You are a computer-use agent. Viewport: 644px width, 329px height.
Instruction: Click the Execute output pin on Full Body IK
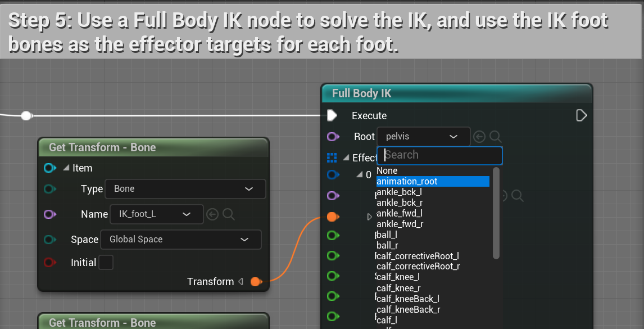582,115
